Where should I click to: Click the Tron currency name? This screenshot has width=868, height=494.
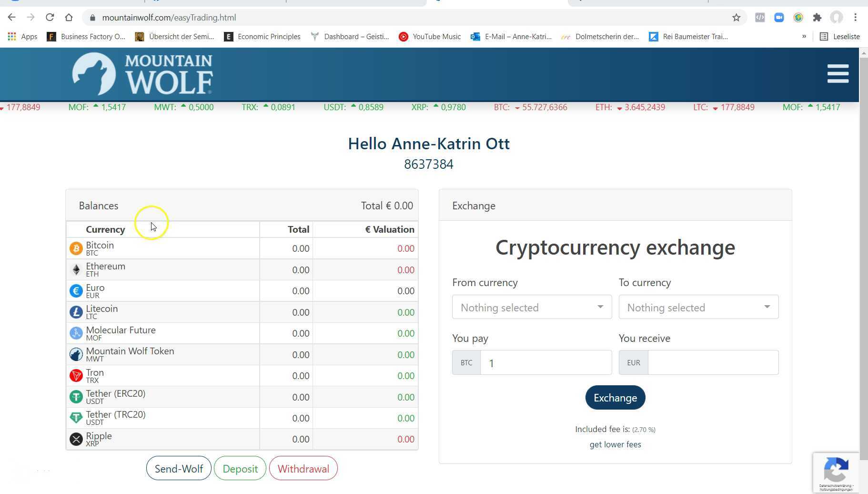click(95, 372)
